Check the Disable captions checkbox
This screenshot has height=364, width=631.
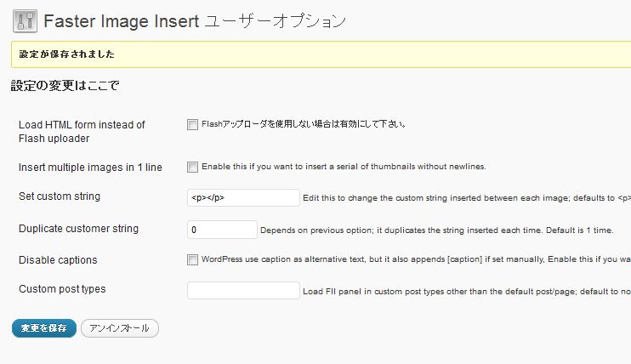[192, 259]
